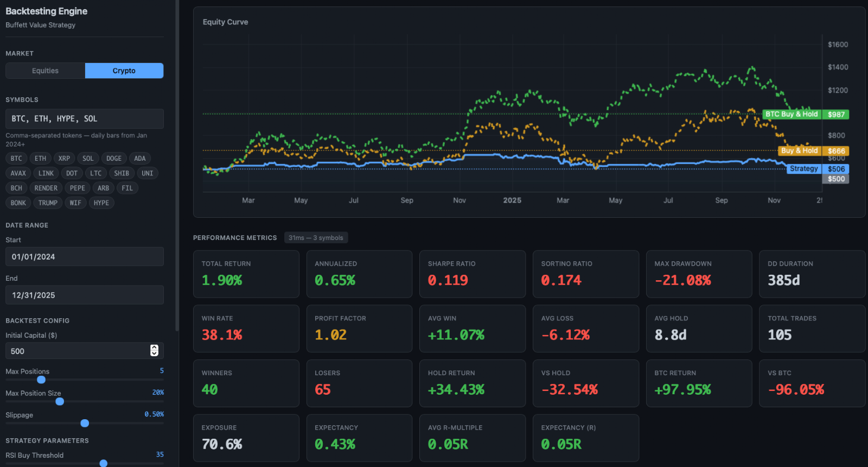The width and height of the screenshot is (868, 467).
Task: Choose the TRUMP token chip
Action: tap(48, 203)
